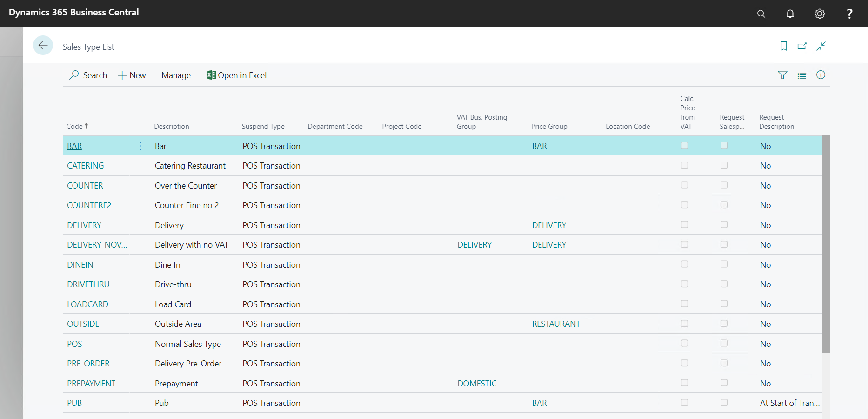Click Location Code column header
The image size is (868, 419).
pos(628,127)
